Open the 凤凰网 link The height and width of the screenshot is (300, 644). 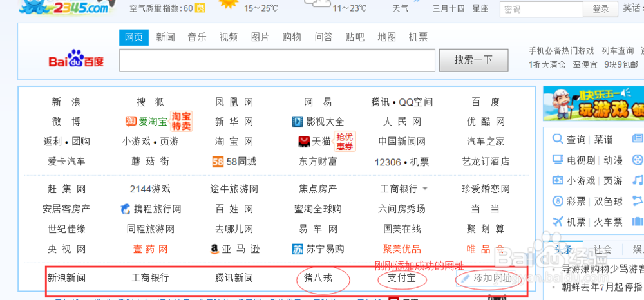point(234,102)
